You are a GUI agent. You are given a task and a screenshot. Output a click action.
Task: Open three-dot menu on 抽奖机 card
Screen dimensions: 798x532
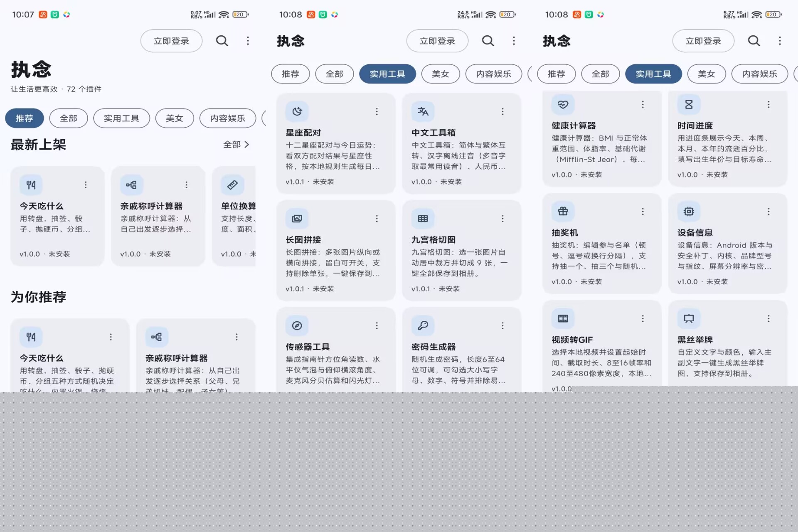[643, 212]
